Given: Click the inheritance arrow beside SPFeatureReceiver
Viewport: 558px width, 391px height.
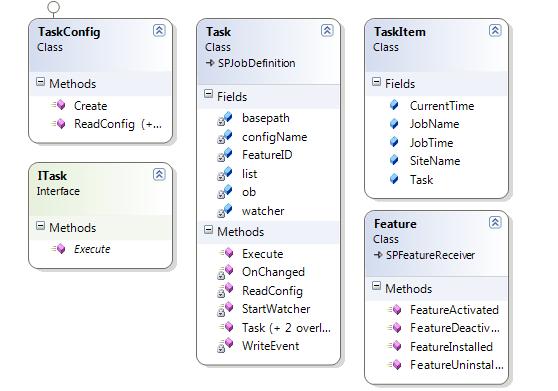Looking at the screenshot, I should click(378, 255).
